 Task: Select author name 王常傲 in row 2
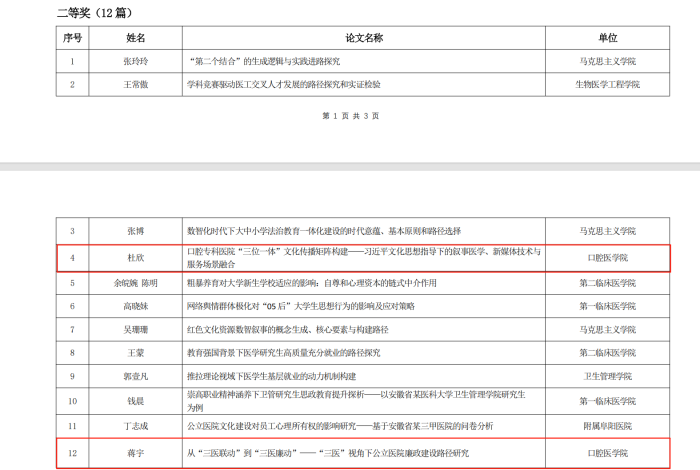(x=135, y=84)
